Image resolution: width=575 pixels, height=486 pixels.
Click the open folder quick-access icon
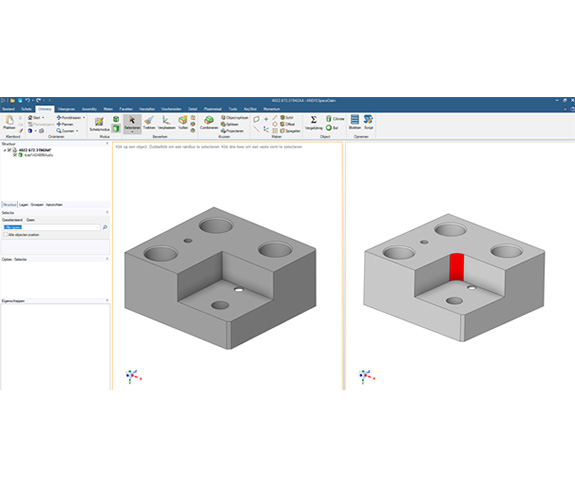coord(12,100)
